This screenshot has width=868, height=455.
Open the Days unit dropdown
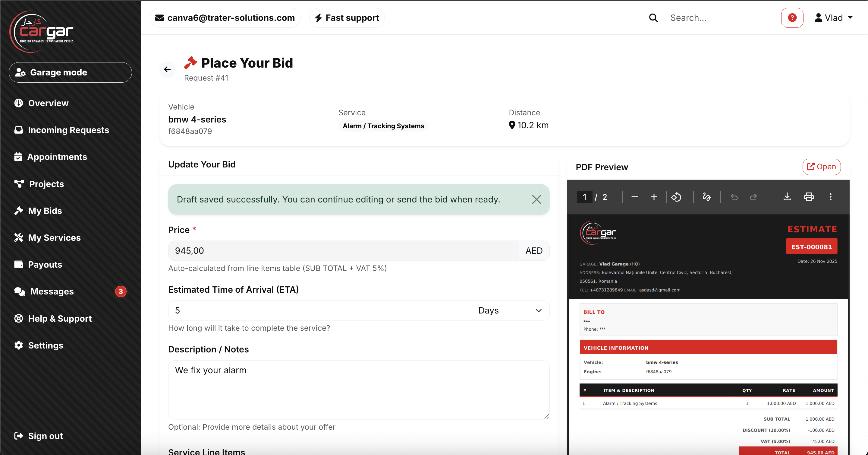(x=510, y=310)
